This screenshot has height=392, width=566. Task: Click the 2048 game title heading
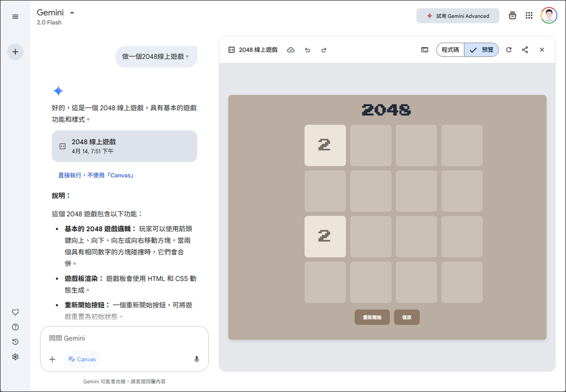tap(386, 109)
